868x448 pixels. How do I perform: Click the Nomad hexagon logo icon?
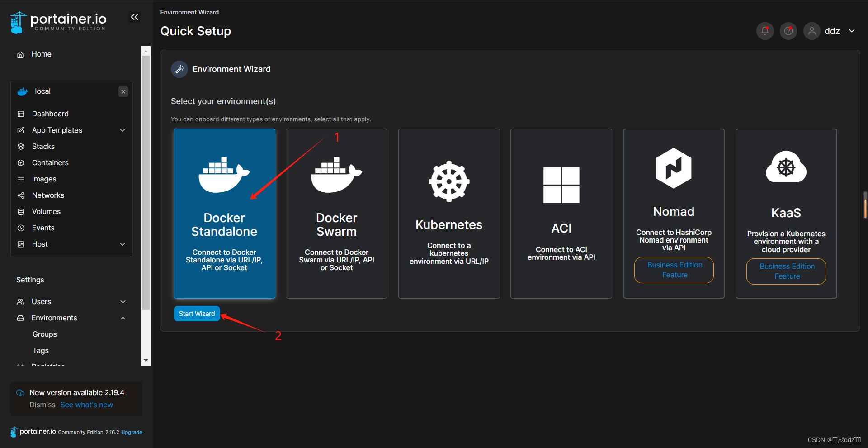coord(674,168)
